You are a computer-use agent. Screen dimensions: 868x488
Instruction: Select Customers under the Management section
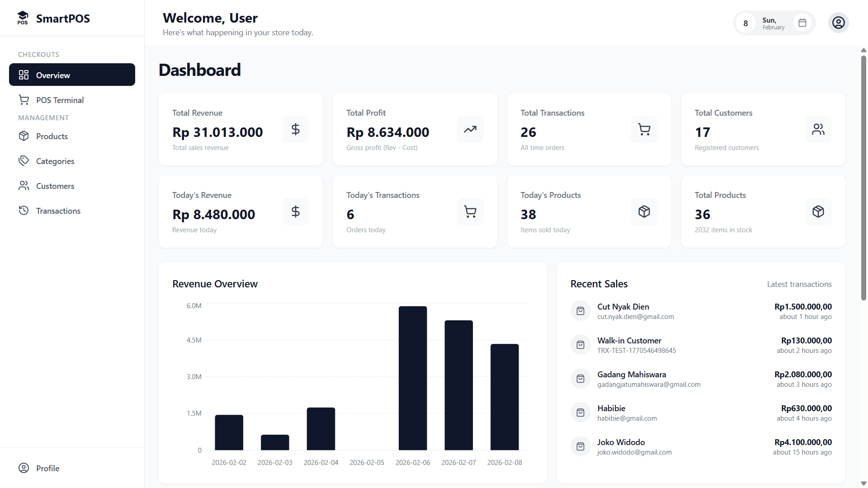pyautogui.click(x=55, y=186)
